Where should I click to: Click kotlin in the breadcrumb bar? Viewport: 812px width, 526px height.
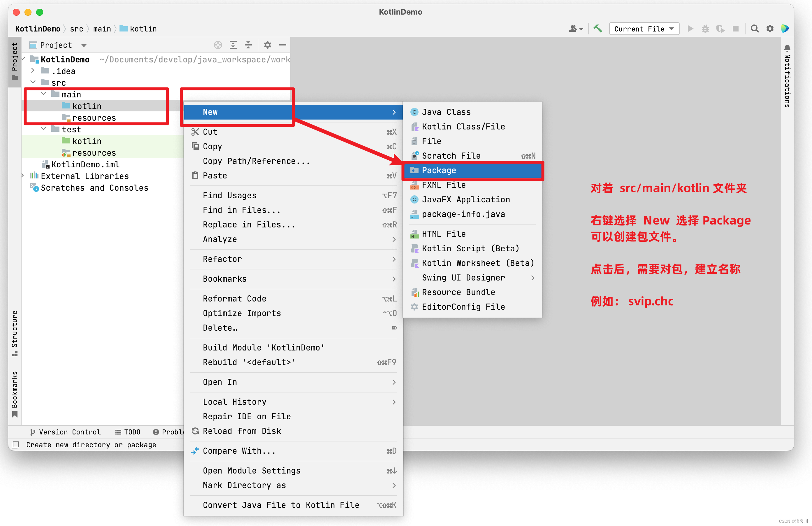coord(138,29)
